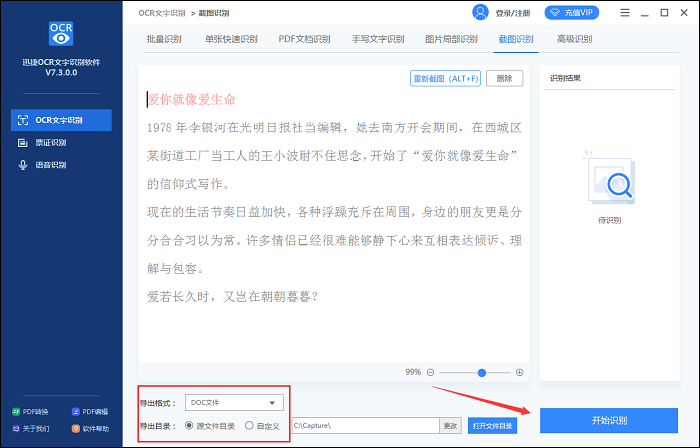Screen dimensions: 700x448
Task: Open the 高级识别 tab
Action: coord(574,39)
